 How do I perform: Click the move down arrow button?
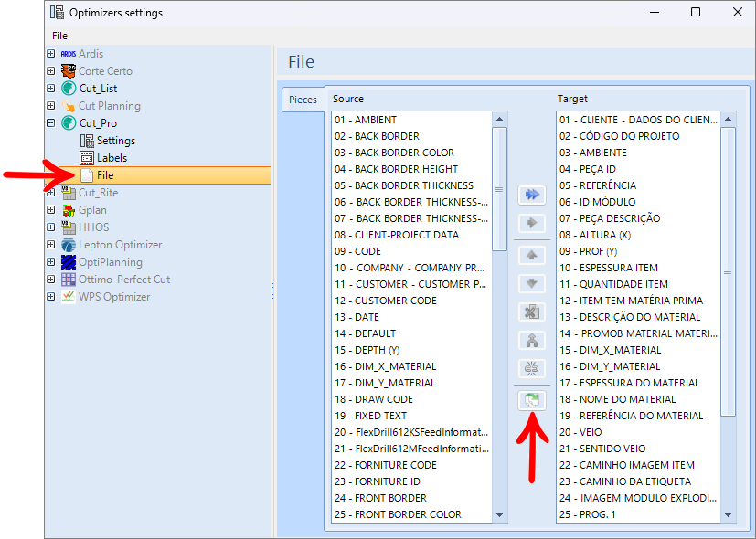click(x=532, y=284)
